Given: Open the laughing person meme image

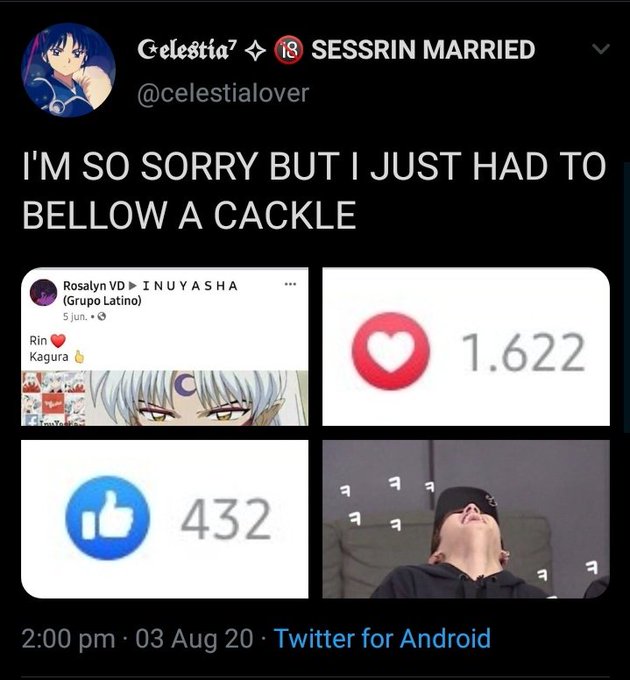Looking at the screenshot, I should click(x=466, y=519).
